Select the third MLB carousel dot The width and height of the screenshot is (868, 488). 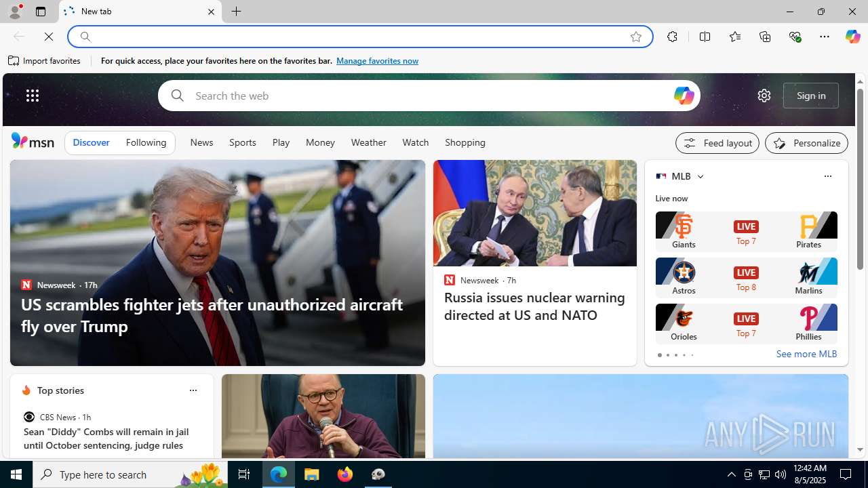tap(675, 355)
